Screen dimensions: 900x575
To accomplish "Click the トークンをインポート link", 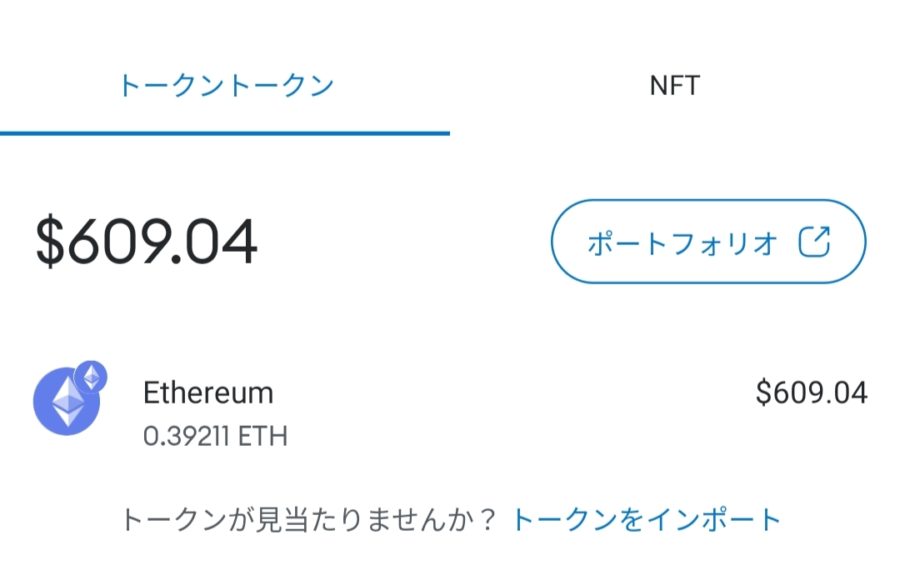I will point(646,520).
